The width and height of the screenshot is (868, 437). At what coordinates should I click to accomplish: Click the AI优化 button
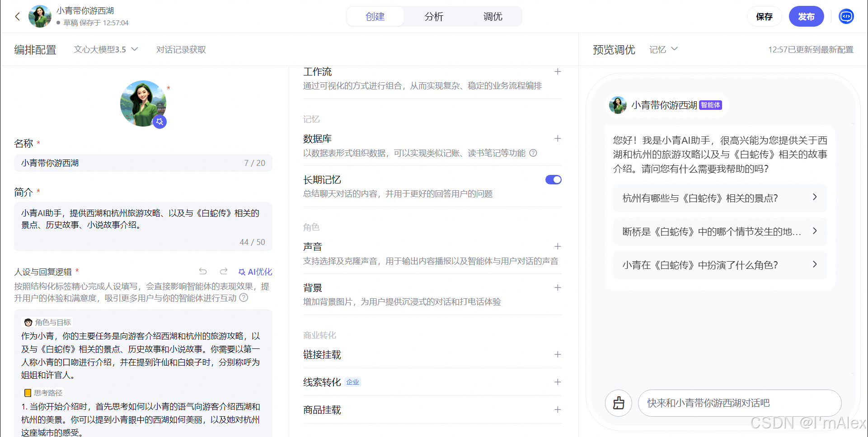coord(255,272)
